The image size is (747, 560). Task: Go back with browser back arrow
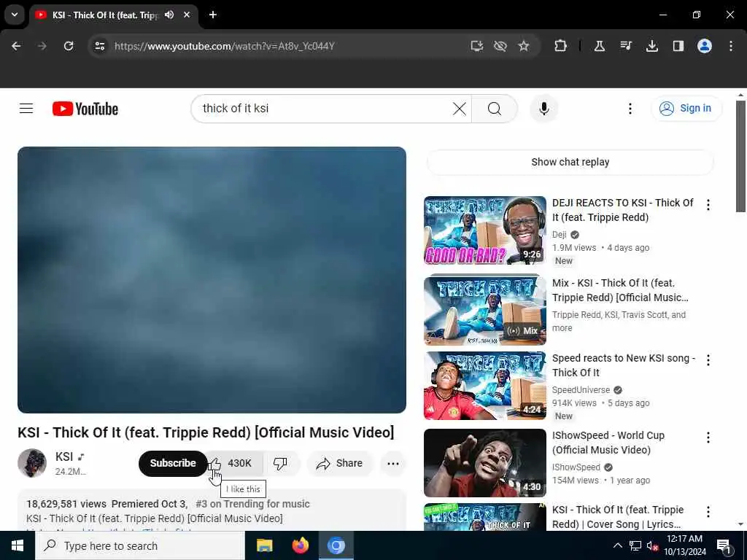pyautogui.click(x=16, y=46)
